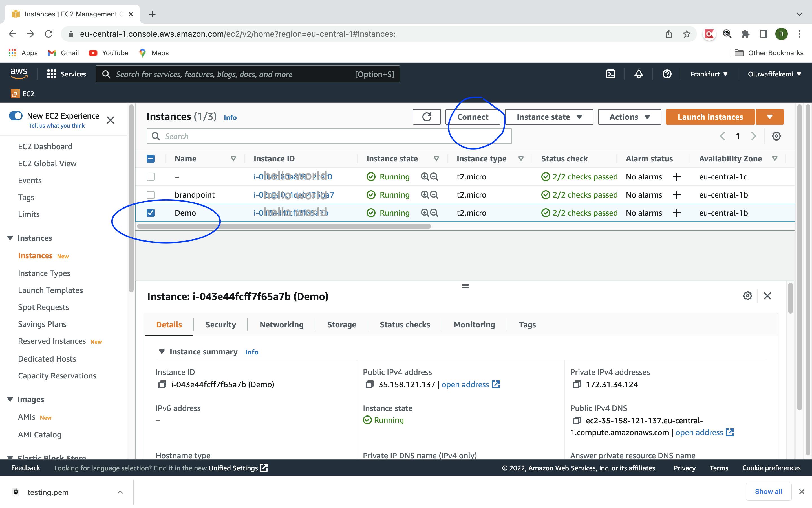Zoom out filter on Demo Running state
This screenshot has width=812, height=508.
pyautogui.click(x=434, y=213)
